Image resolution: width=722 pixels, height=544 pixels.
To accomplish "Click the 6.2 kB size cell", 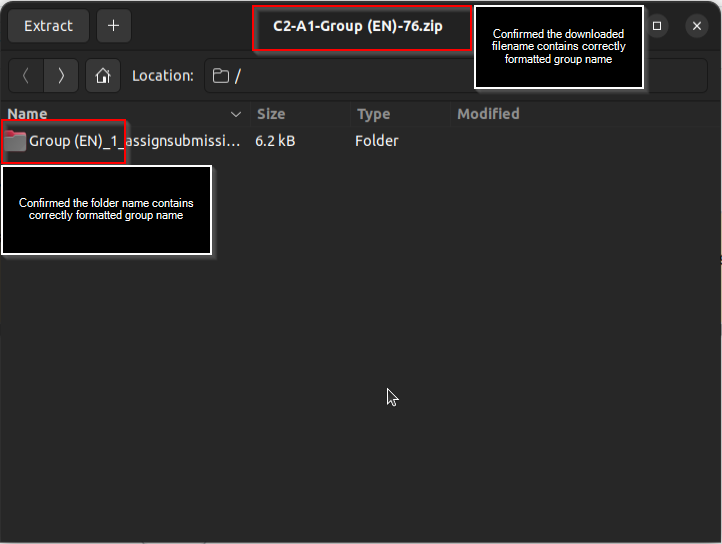I will tap(275, 141).
